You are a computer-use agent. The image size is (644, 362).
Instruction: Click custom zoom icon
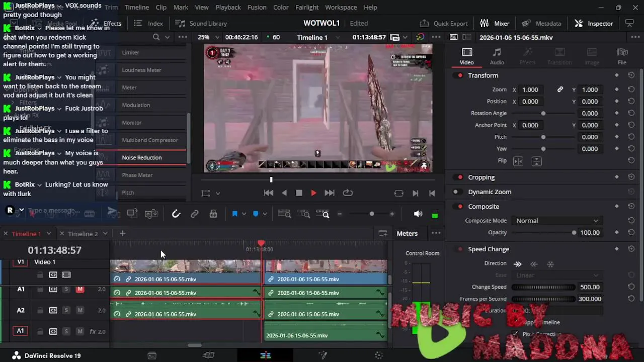pyautogui.click(x=323, y=214)
